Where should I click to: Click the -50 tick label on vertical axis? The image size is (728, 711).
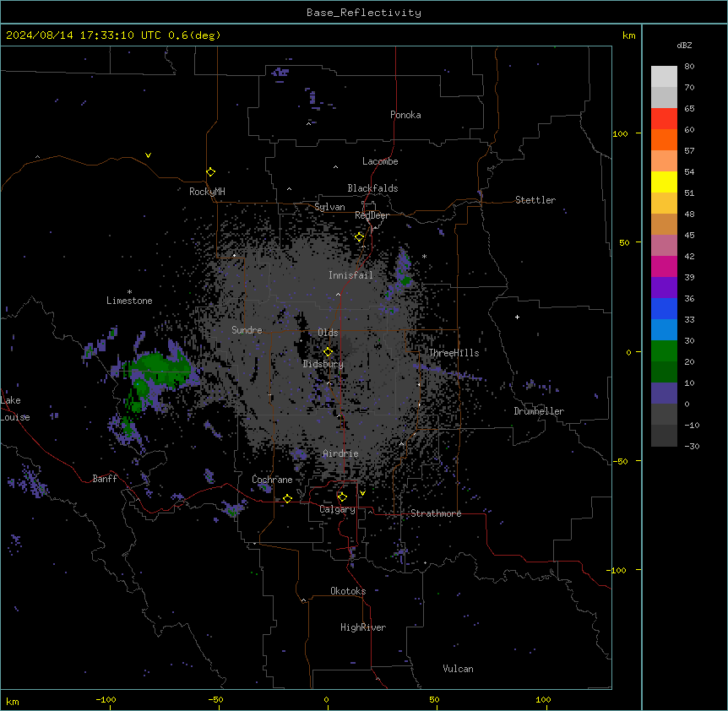[620, 461]
